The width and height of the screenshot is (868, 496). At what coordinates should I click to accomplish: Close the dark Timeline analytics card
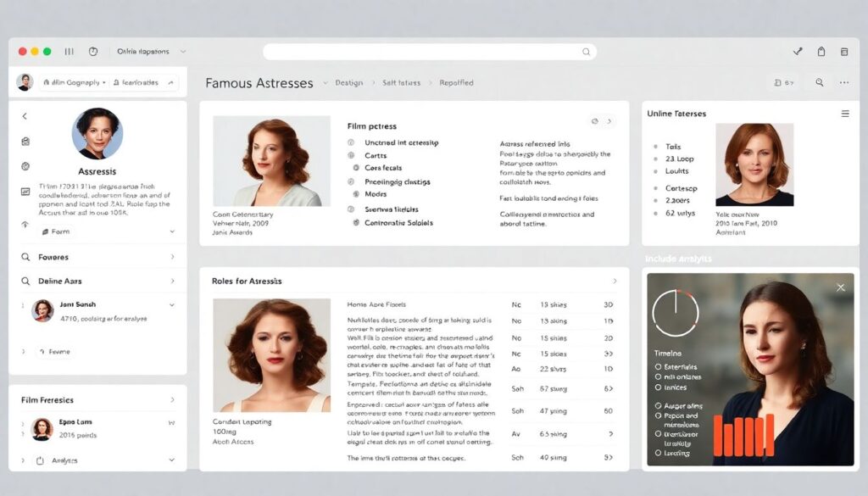(x=840, y=288)
